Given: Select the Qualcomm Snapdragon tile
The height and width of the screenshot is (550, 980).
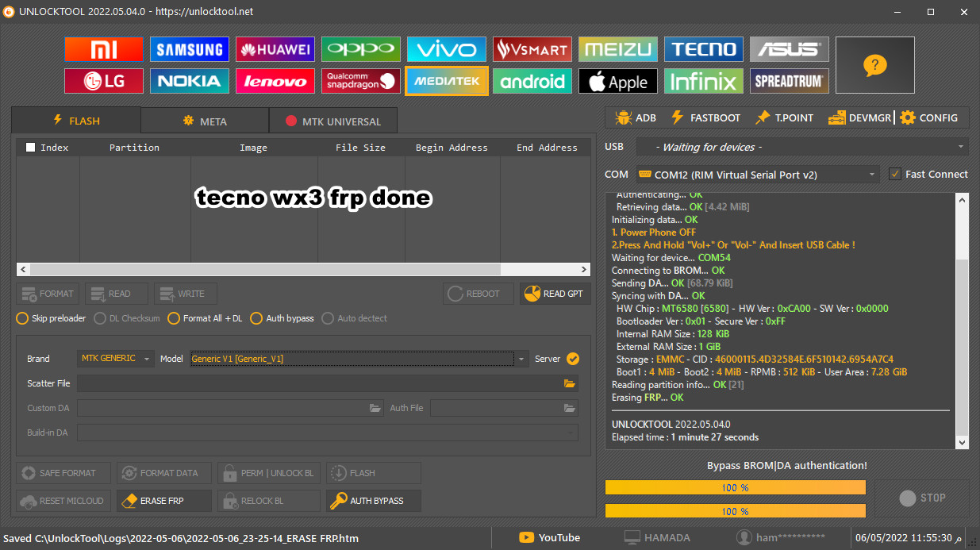Looking at the screenshot, I should tap(361, 81).
